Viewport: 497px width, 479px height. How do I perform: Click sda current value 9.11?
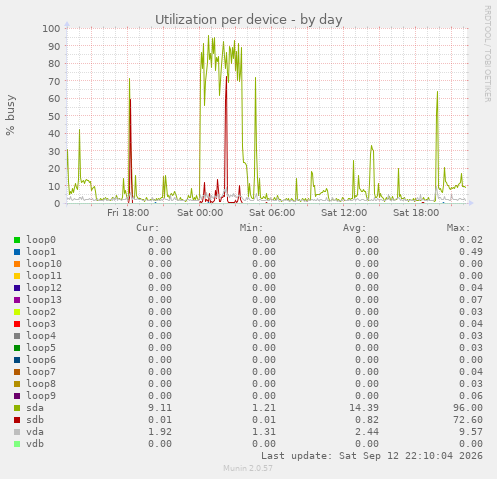tap(160, 408)
